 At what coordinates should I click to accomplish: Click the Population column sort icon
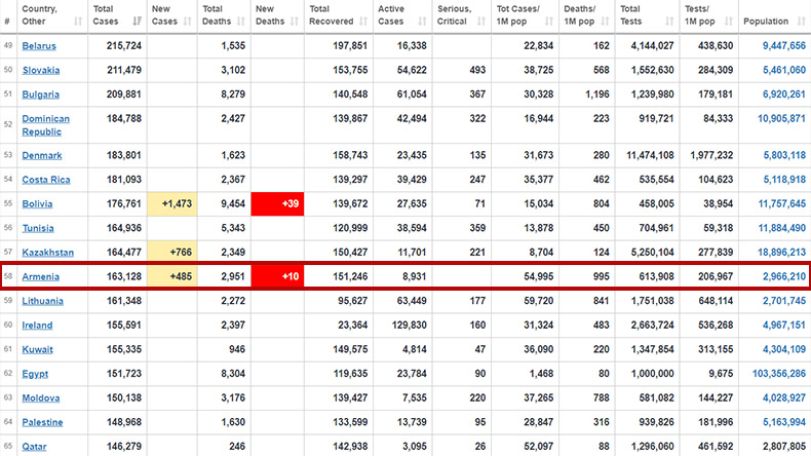click(802, 21)
